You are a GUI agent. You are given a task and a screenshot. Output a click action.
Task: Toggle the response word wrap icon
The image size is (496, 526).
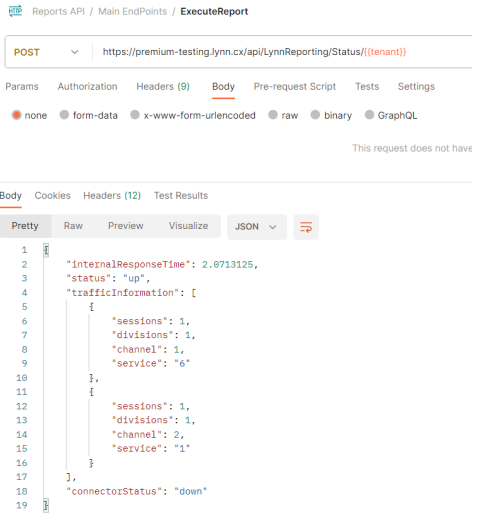click(x=306, y=227)
